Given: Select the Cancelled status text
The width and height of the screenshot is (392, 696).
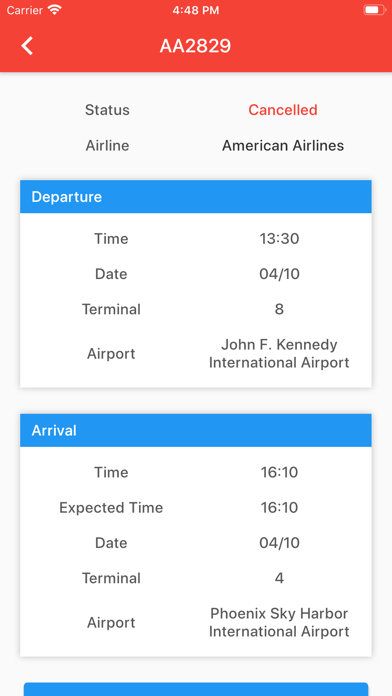Looking at the screenshot, I should [283, 110].
